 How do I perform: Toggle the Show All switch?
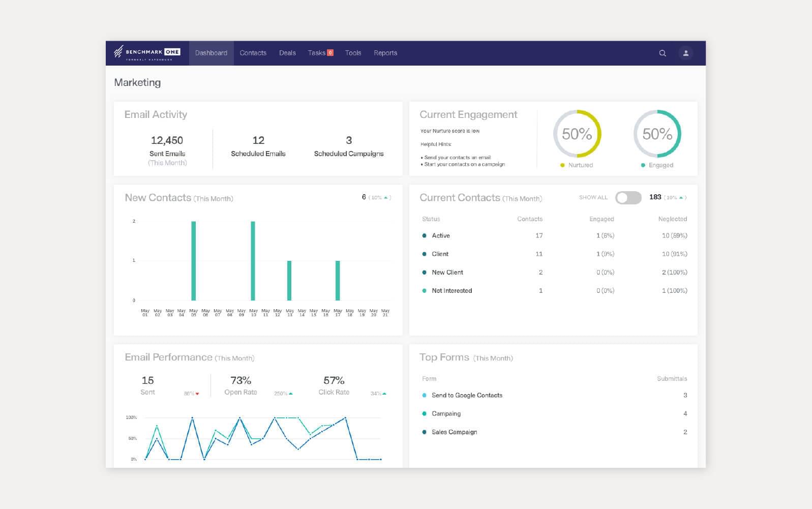(628, 198)
